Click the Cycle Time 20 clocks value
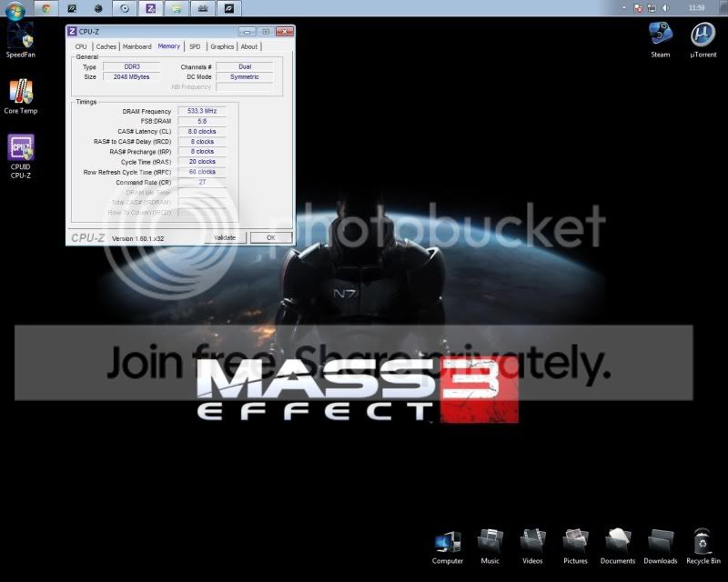The height and width of the screenshot is (582, 728). [x=202, y=162]
